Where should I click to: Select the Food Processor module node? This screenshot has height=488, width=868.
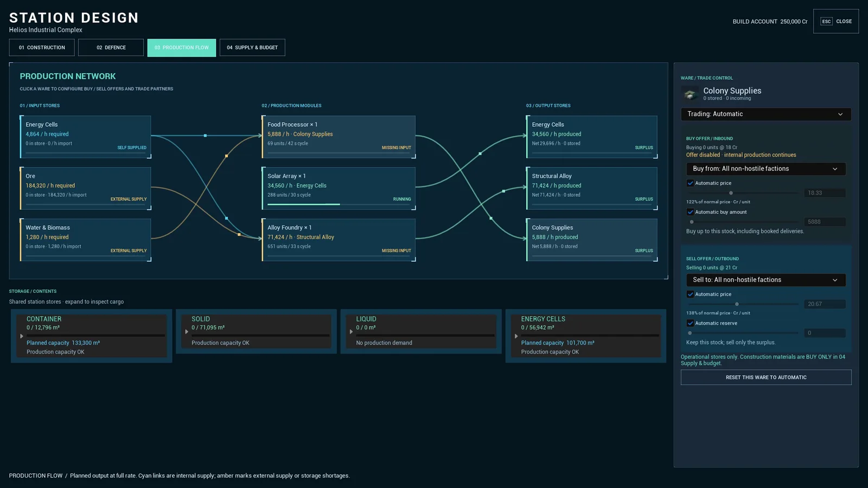click(x=339, y=137)
